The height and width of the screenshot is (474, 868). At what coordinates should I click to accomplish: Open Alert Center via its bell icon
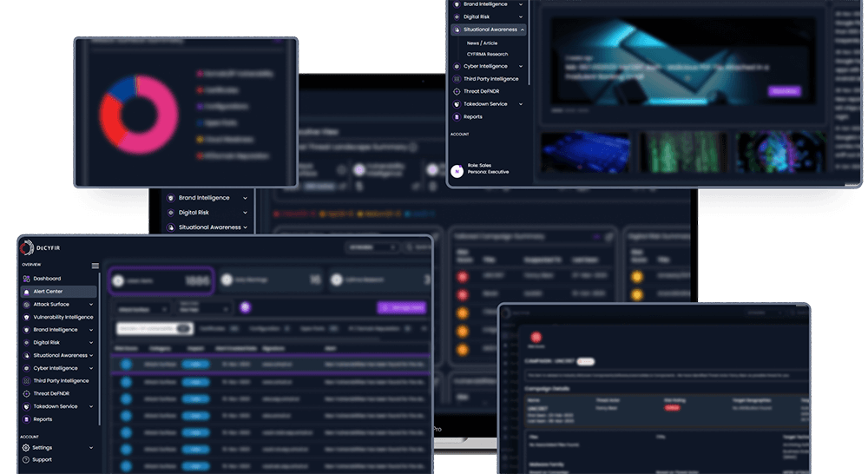click(26, 291)
